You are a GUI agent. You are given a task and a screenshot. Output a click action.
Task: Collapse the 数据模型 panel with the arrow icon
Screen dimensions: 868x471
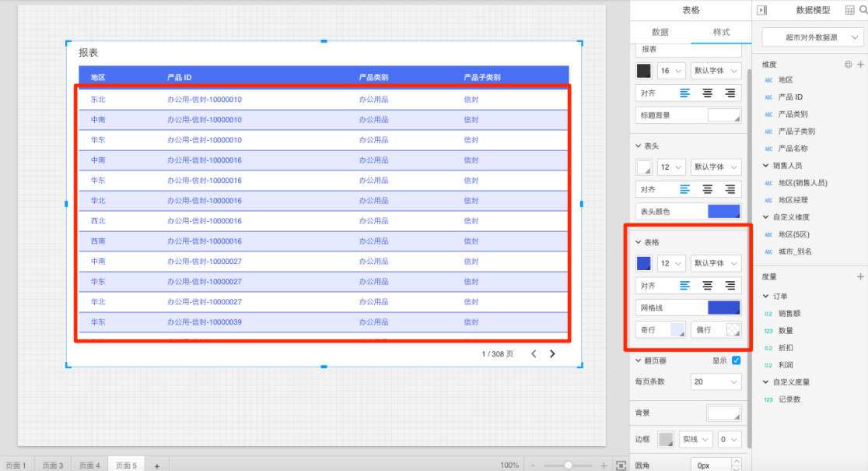point(761,10)
